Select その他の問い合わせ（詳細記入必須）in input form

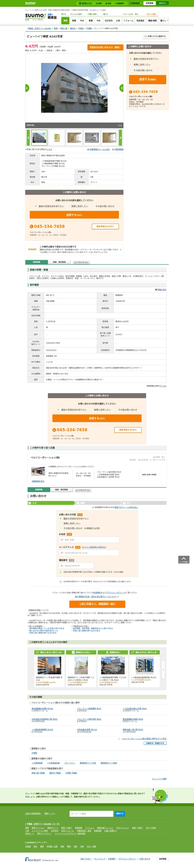(x=61, y=528)
